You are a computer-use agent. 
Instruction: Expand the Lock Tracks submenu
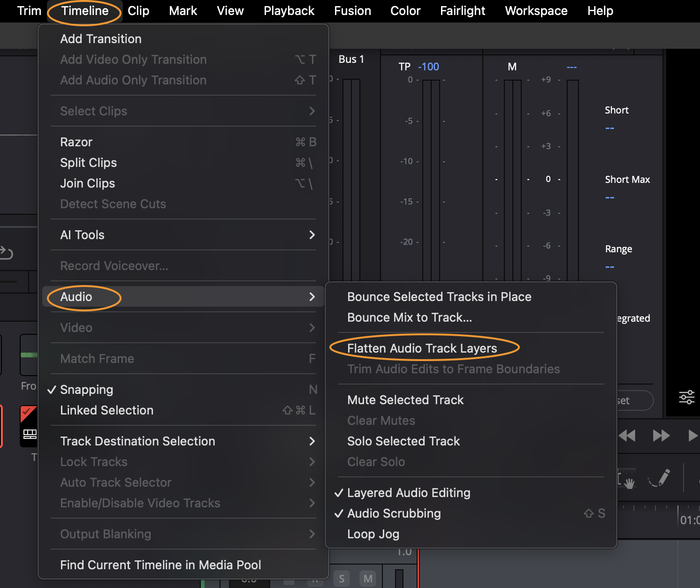(x=183, y=462)
